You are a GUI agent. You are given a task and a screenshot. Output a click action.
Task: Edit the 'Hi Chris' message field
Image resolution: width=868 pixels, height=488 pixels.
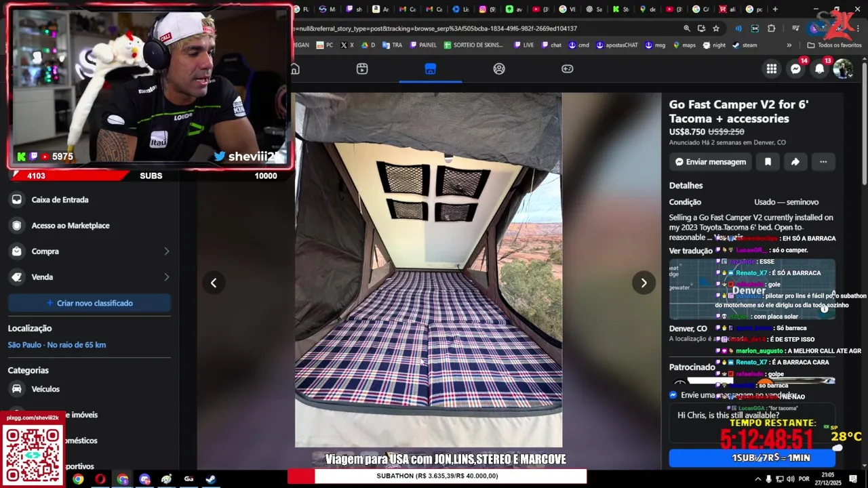753,422
